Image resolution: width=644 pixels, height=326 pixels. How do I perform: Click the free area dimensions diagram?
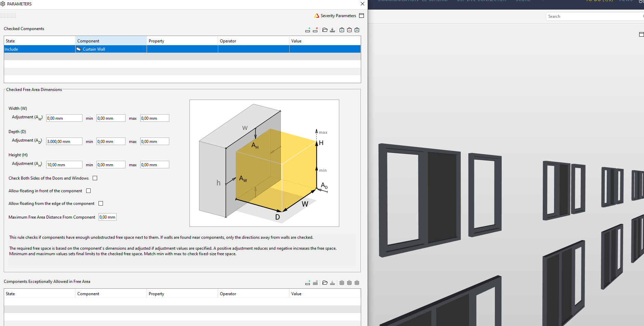click(264, 163)
